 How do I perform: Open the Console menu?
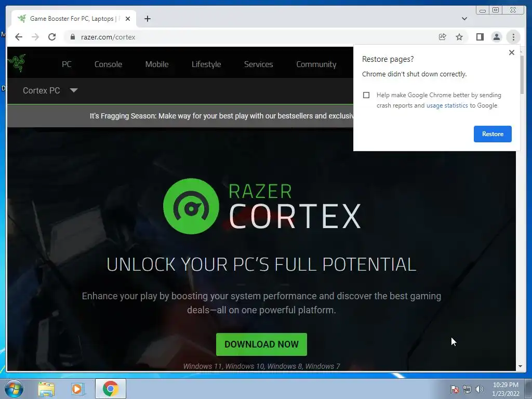pos(108,64)
